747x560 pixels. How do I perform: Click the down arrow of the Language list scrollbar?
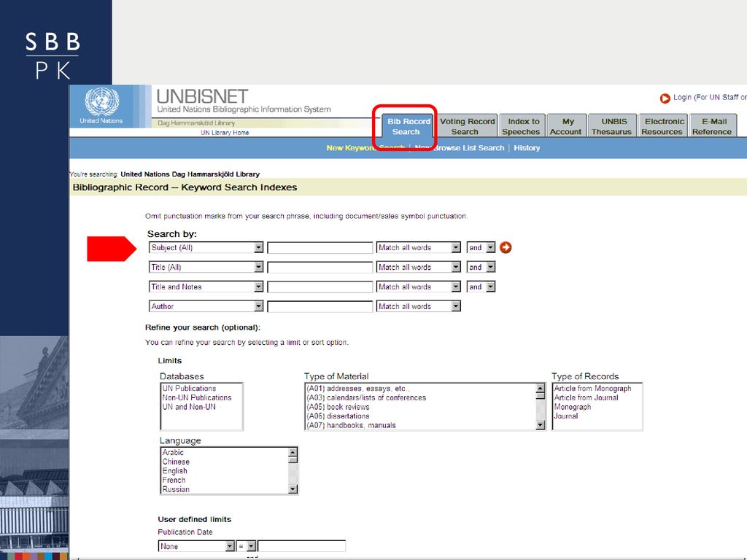[293, 489]
